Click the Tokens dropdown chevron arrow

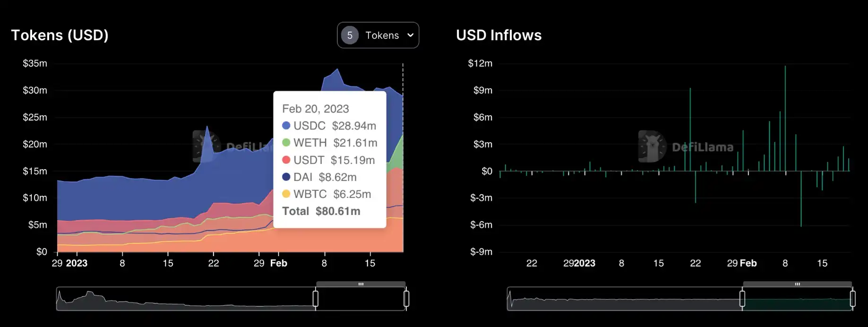410,35
